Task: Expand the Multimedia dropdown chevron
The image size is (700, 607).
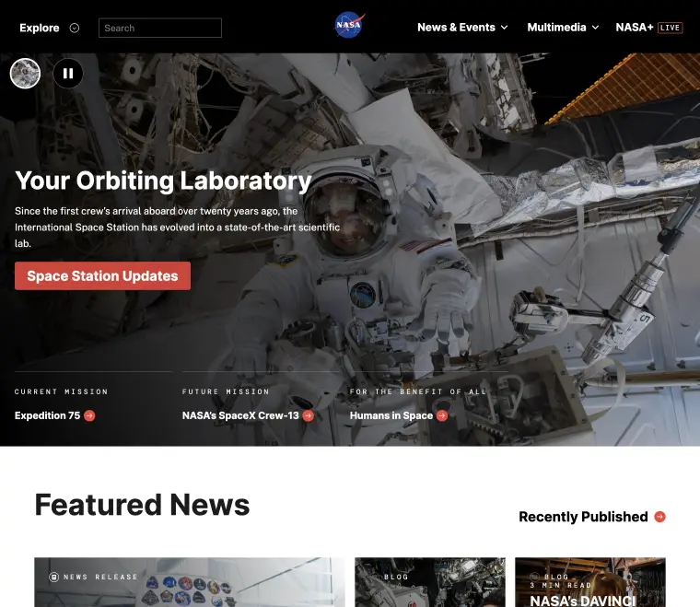Action: (x=595, y=28)
